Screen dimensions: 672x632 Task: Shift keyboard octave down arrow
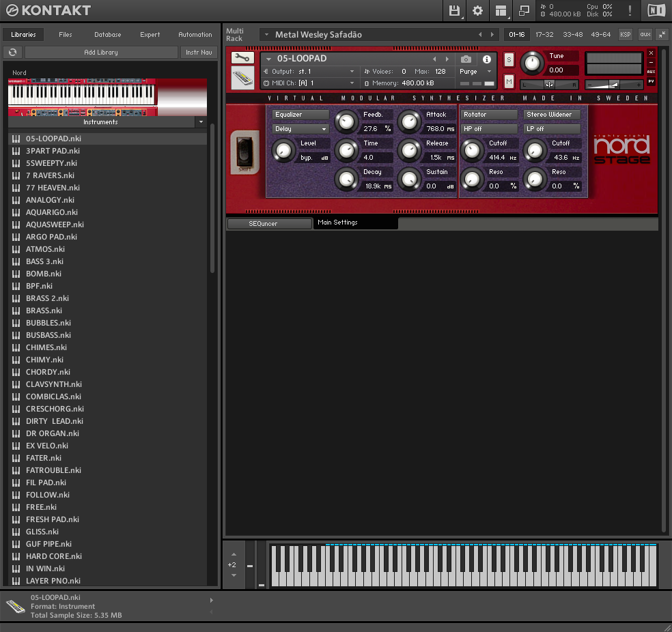234,575
